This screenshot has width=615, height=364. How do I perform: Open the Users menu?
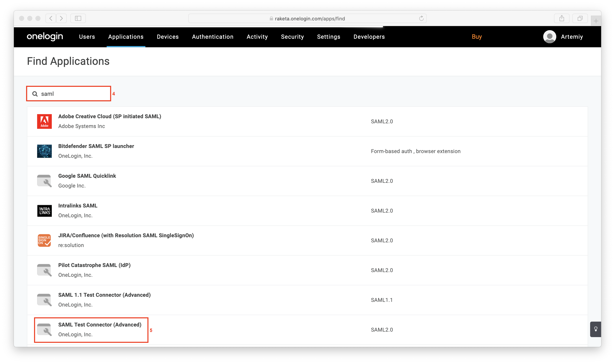click(87, 37)
